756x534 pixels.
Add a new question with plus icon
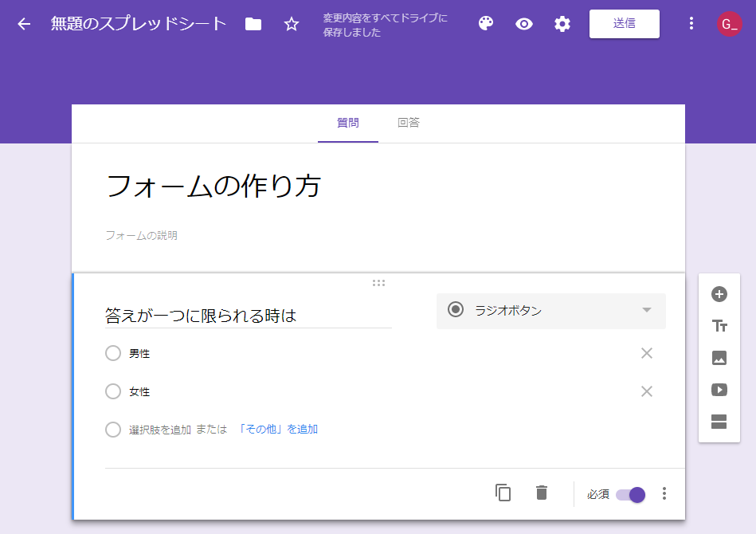719,294
